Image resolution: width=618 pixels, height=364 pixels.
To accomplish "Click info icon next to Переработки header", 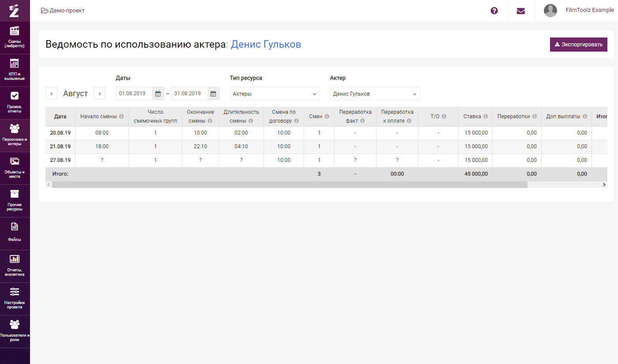I will coord(535,116).
